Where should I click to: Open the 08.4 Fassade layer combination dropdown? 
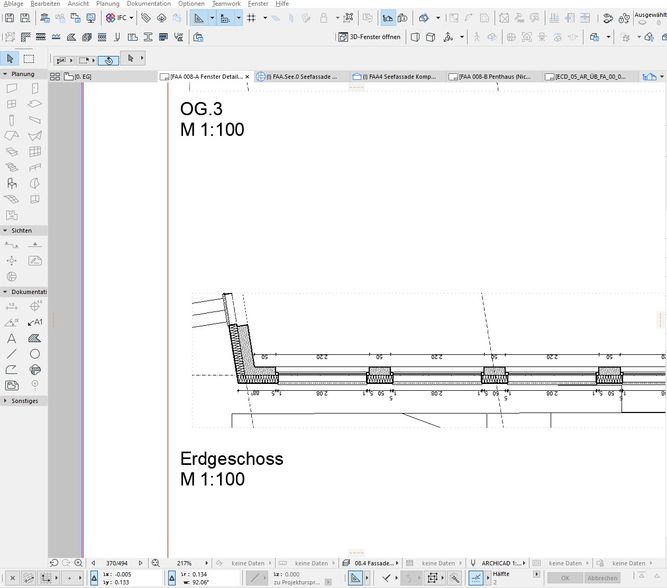371,563
